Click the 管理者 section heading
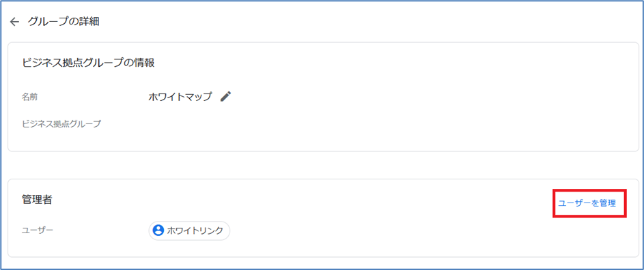 (37, 200)
